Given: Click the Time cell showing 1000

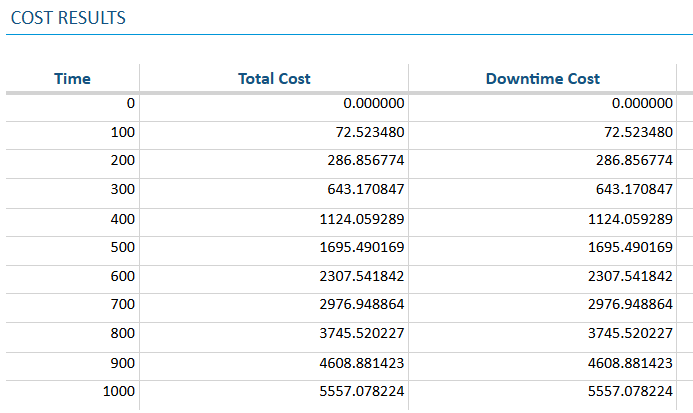Looking at the screenshot, I should (x=118, y=391).
